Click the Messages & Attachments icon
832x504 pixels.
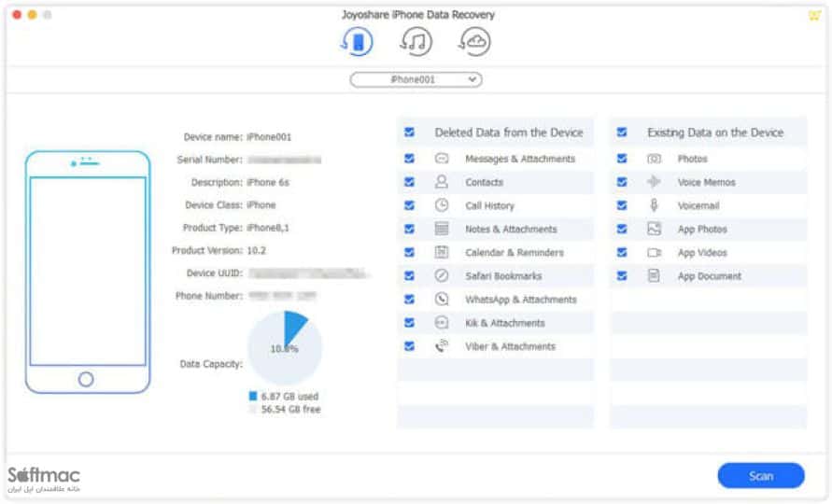point(442,159)
